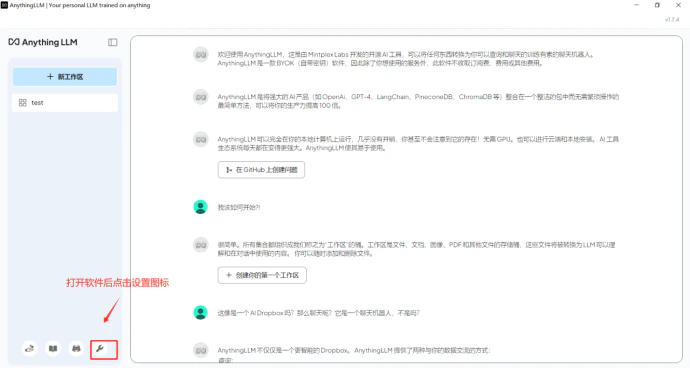Toggle the sidebar collapse icon
The width and height of the screenshot is (690, 368).
pyautogui.click(x=113, y=42)
